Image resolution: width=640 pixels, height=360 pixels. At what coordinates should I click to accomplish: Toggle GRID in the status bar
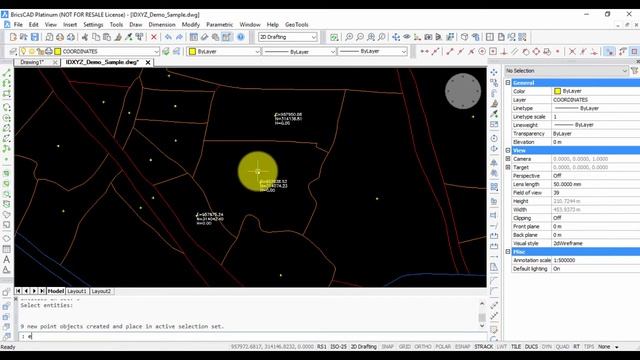coord(404,347)
